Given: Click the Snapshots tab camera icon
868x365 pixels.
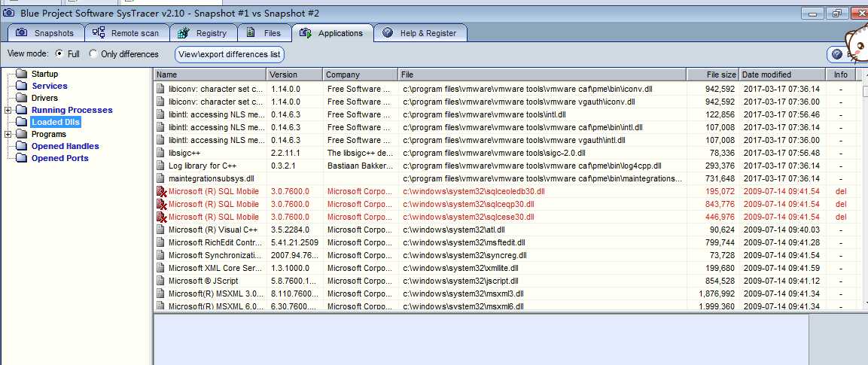Looking at the screenshot, I should pyautogui.click(x=22, y=32).
